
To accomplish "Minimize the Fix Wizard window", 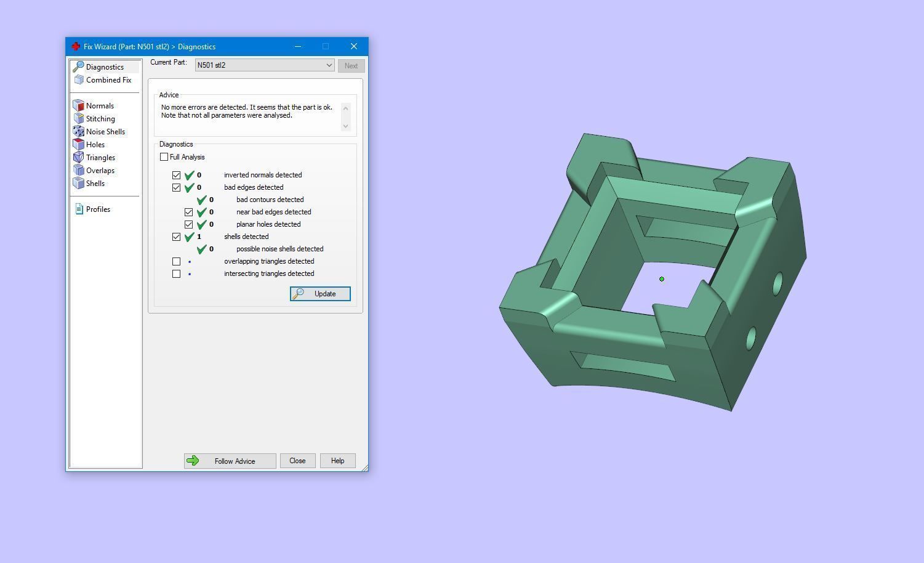I will point(298,46).
